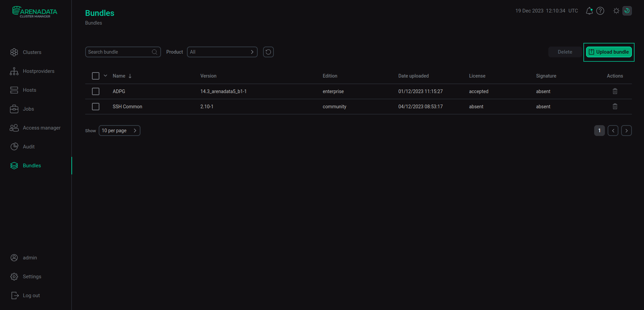644x310 pixels.
Task: Go to Hosts section
Action: pyautogui.click(x=23, y=90)
